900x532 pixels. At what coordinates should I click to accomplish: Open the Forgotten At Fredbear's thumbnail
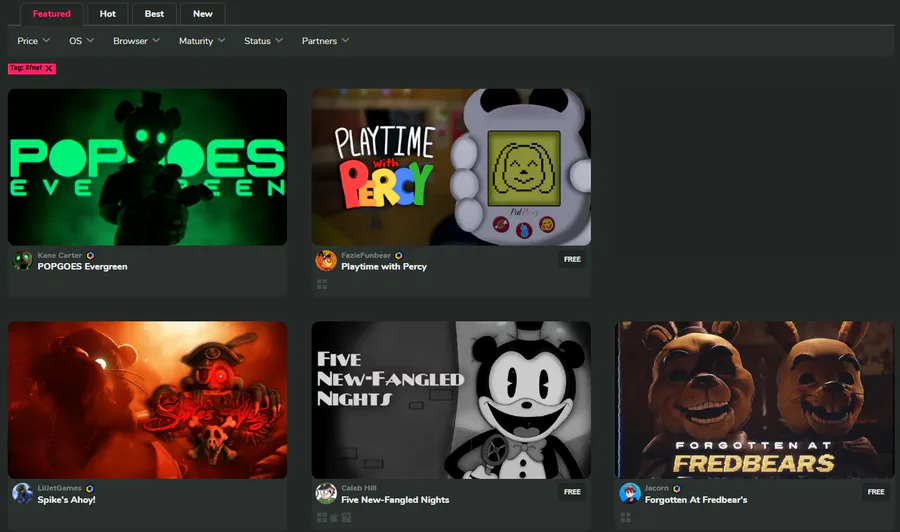click(755, 400)
